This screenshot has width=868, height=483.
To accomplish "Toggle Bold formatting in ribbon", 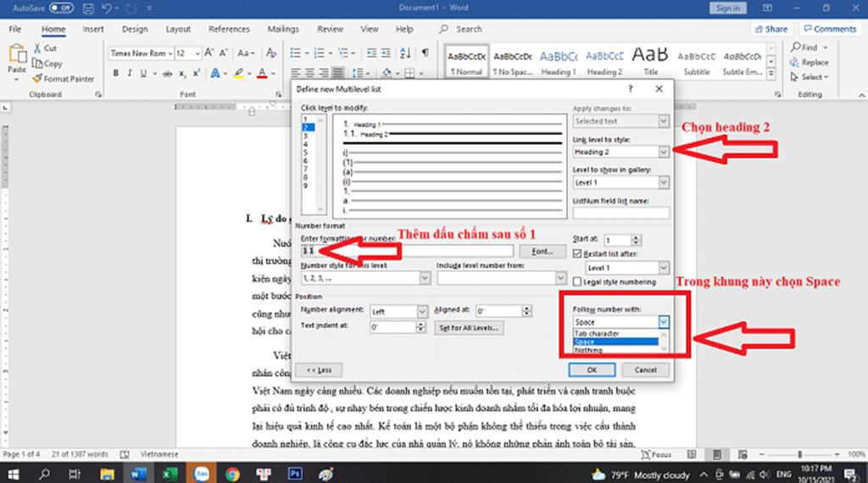I will pos(115,73).
